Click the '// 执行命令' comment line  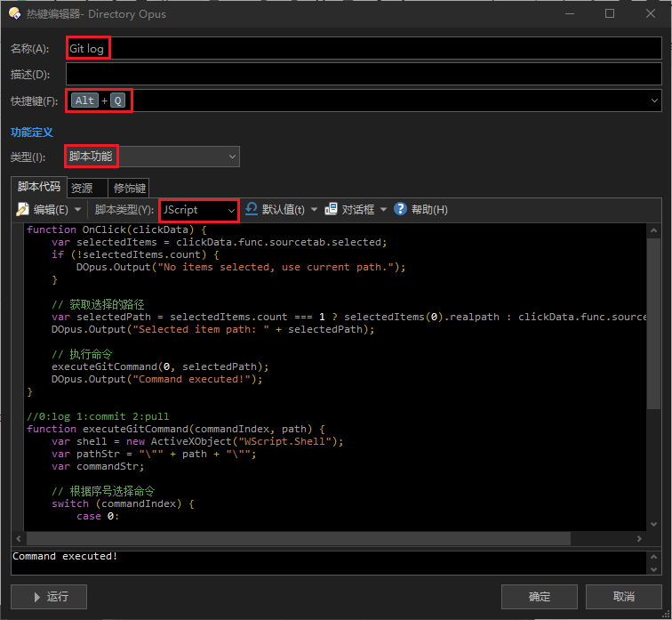point(82,354)
